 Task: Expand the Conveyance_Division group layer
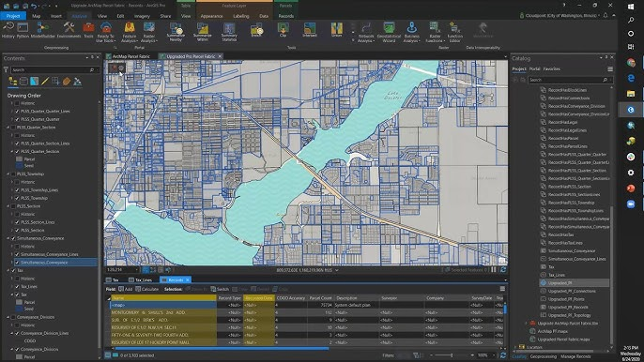point(8,317)
